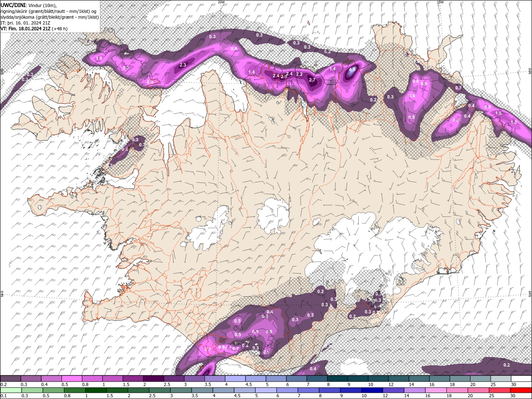
Task: Click the '2.3' precipitation value on the map
Action: click(x=183, y=65)
